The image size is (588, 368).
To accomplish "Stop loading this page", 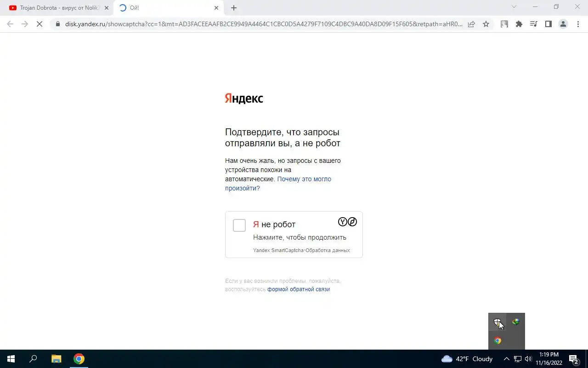I will pyautogui.click(x=40, y=24).
